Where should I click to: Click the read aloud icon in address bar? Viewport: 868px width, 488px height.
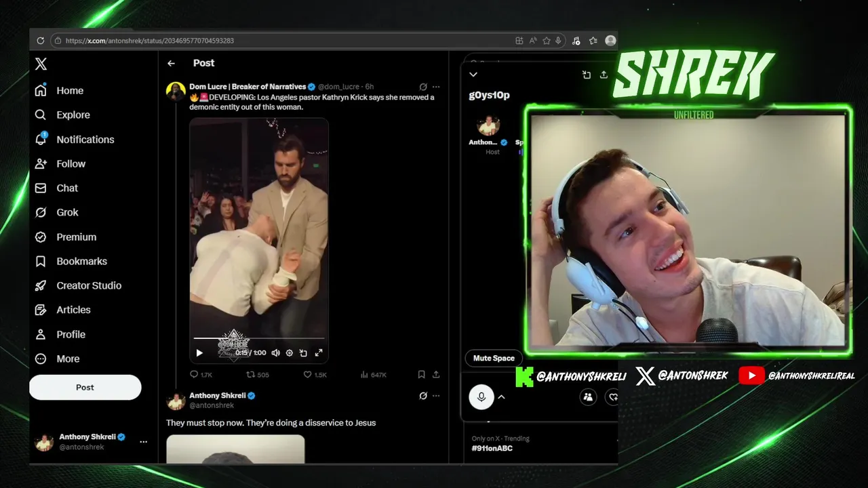coord(533,41)
